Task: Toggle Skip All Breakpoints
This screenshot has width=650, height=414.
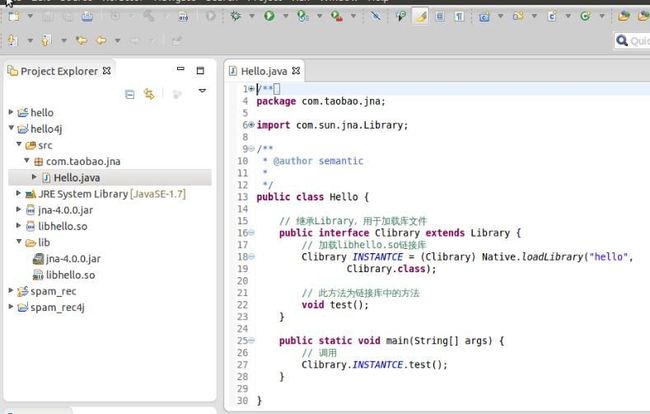Action: (376, 16)
